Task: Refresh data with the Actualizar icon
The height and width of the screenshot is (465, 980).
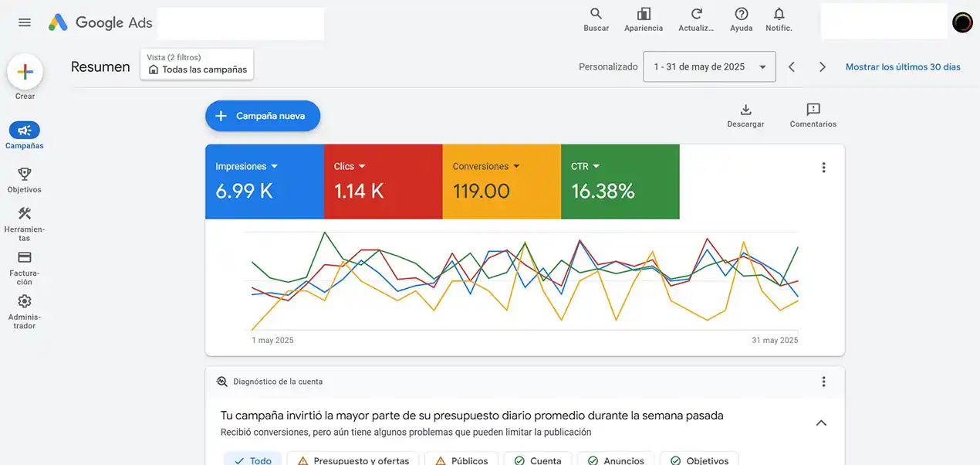Action: point(696,15)
